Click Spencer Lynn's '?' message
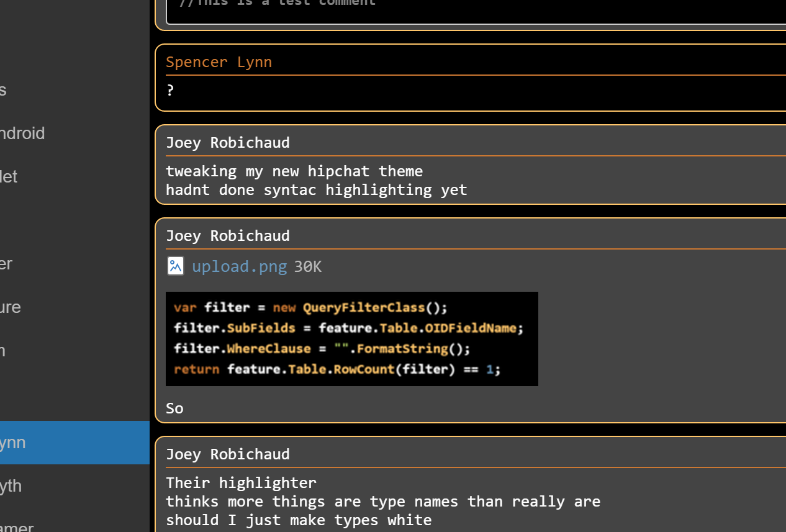This screenshot has height=532, width=786. (x=169, y=90)
